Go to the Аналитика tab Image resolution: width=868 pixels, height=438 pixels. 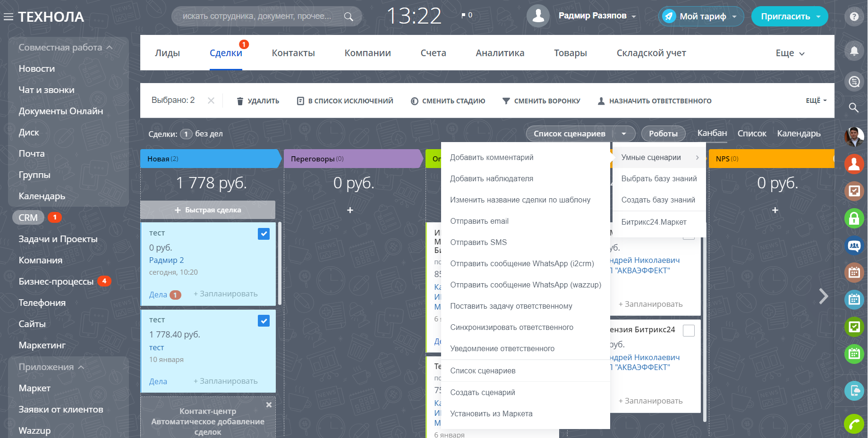500,53
